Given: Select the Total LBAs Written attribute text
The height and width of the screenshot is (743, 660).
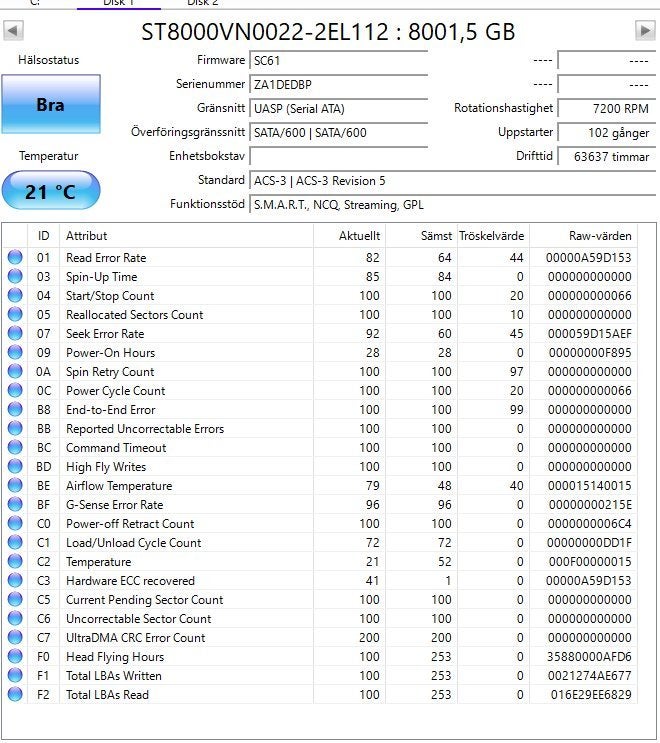Looking at the screenshot, I should tap(114, 675).
